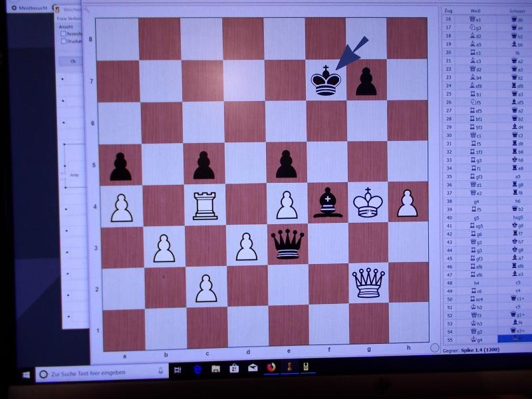The height and width of the screenshot is (399, 532).
Task: Toggle the second checkbox under Ansicht
Action: click(63, 41)
